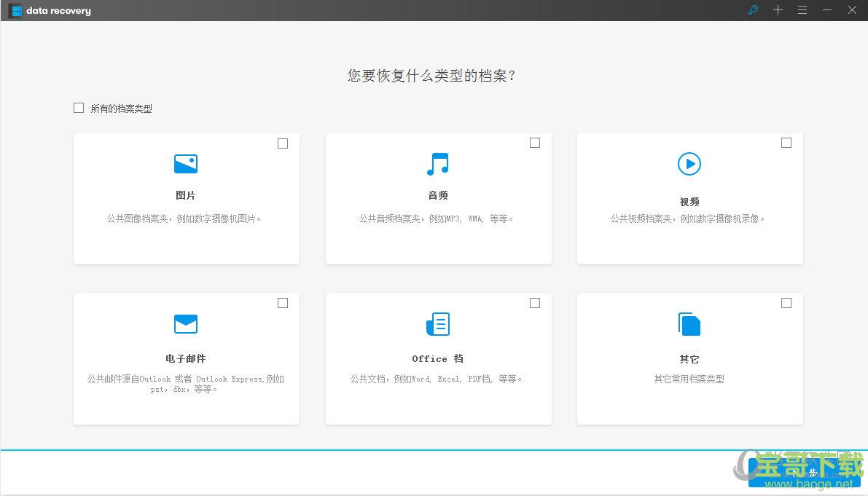Select the 电子邮件 recovery card
The image size is (868, 496).
(x=186, y=357)
